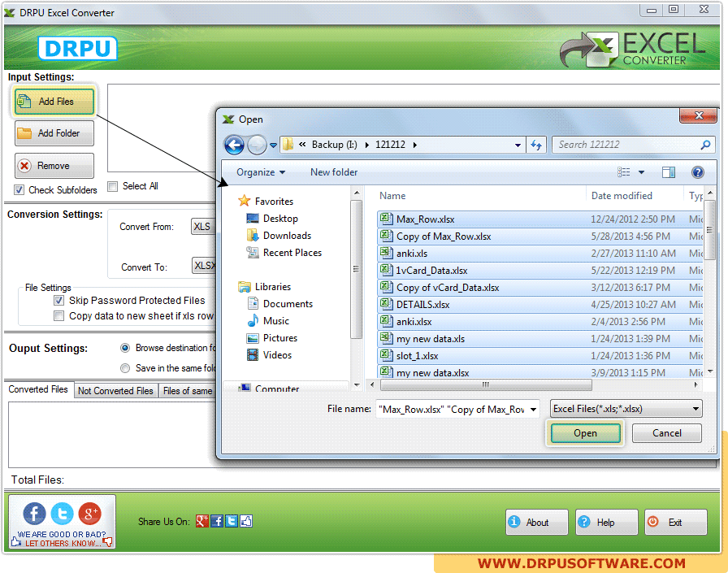
Task: Tick the Select All checkbox
Action: 112,186
